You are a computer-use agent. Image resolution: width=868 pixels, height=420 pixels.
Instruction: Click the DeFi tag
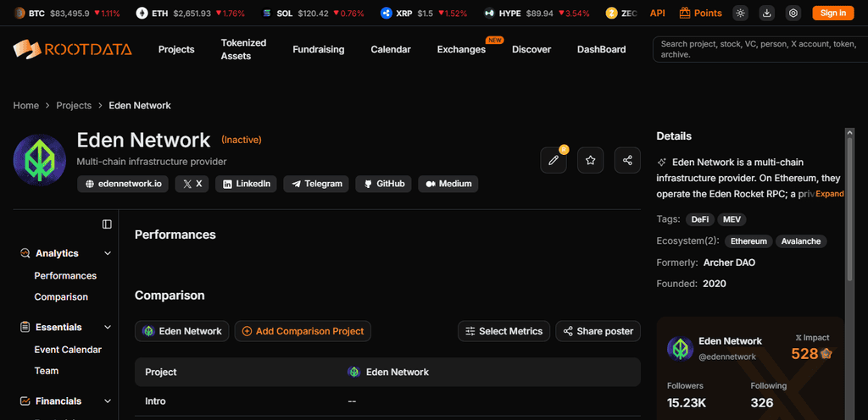coord(699,219)
